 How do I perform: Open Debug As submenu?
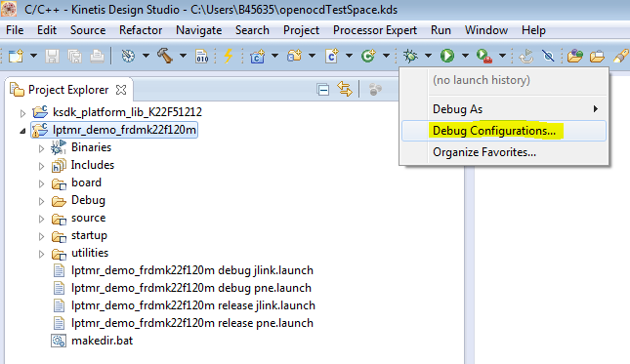(504, 109)
